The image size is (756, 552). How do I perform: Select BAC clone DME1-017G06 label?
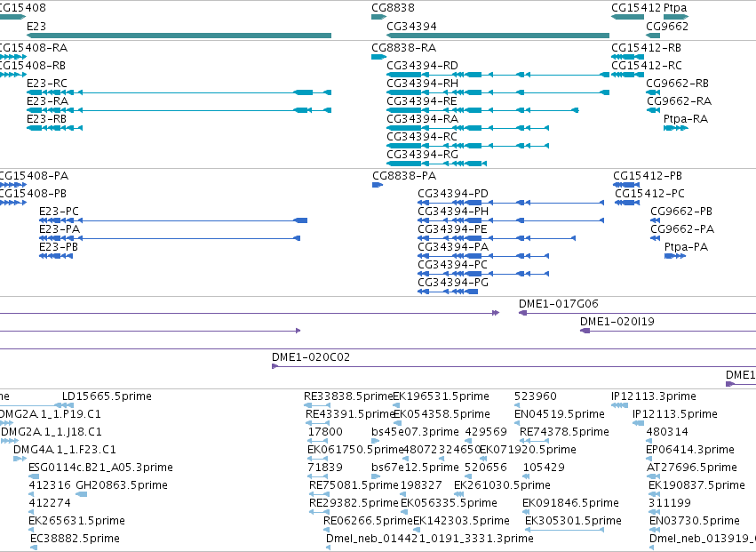point(558,304)
